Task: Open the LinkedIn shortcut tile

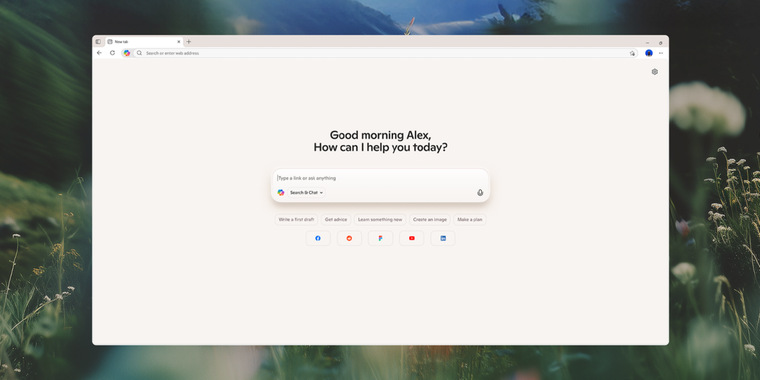Action: tap(443, 238)
